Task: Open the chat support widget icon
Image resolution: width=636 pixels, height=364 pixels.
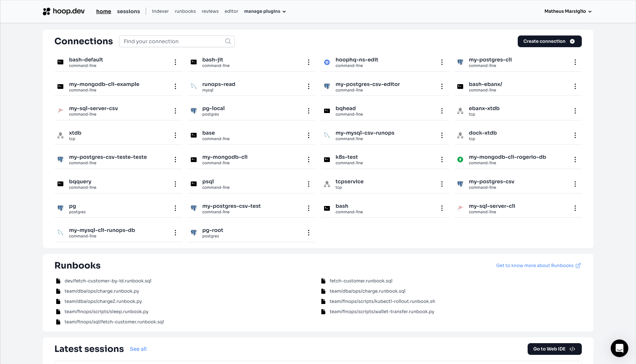Action: 619,348
